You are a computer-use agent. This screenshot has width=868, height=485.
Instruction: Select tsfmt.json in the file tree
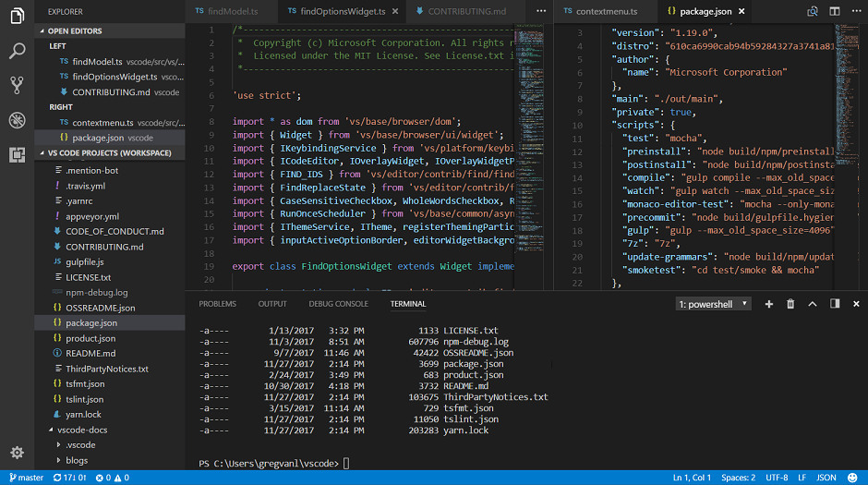pos(110,383)
